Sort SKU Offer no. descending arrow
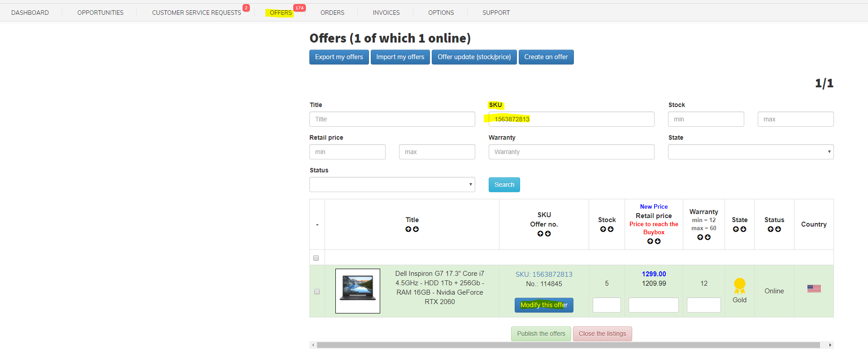 (x=548, y=234)
